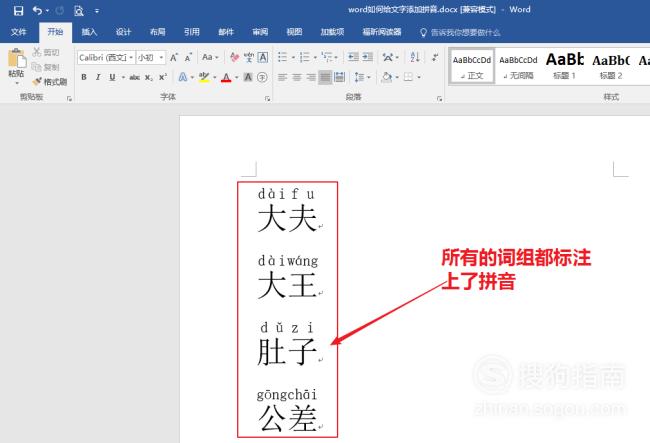Click the Paste (粘贴) clipboard icon
Screen dimensions: 650x443
(16, 63)
